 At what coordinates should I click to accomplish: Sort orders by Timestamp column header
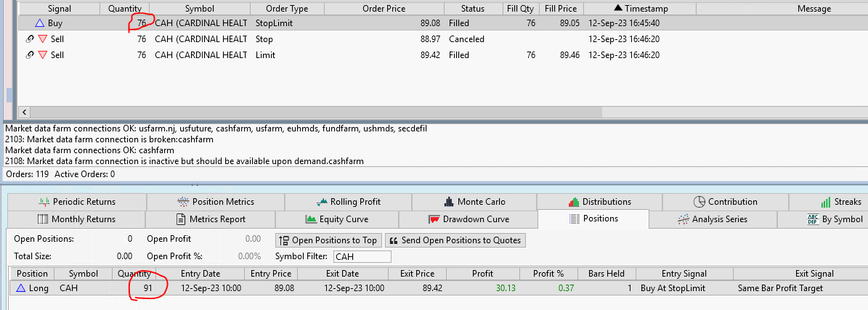639,9
